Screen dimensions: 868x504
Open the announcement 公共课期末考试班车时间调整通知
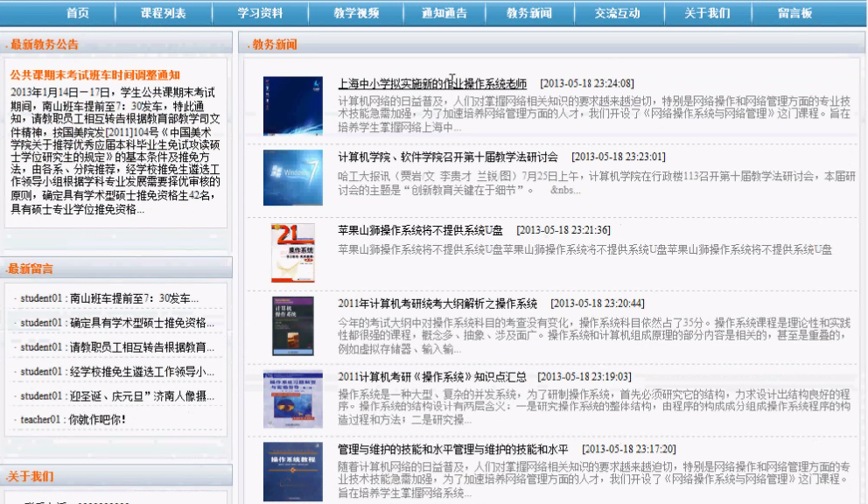click(x=94, y=75)
